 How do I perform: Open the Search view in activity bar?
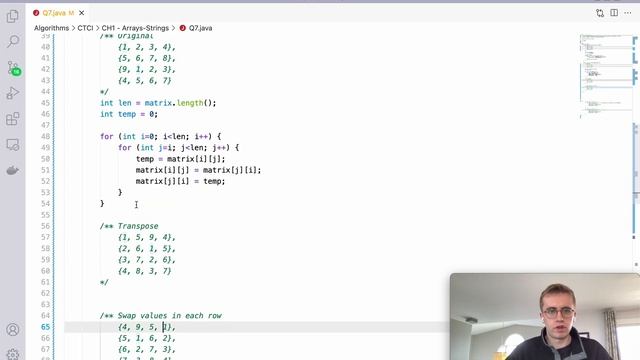click(x=13, y=41)
